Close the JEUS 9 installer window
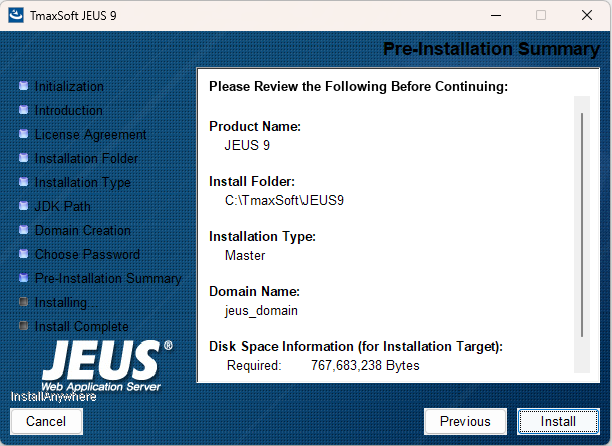Screen dimensions: 612x446 [x=587, y=15]
